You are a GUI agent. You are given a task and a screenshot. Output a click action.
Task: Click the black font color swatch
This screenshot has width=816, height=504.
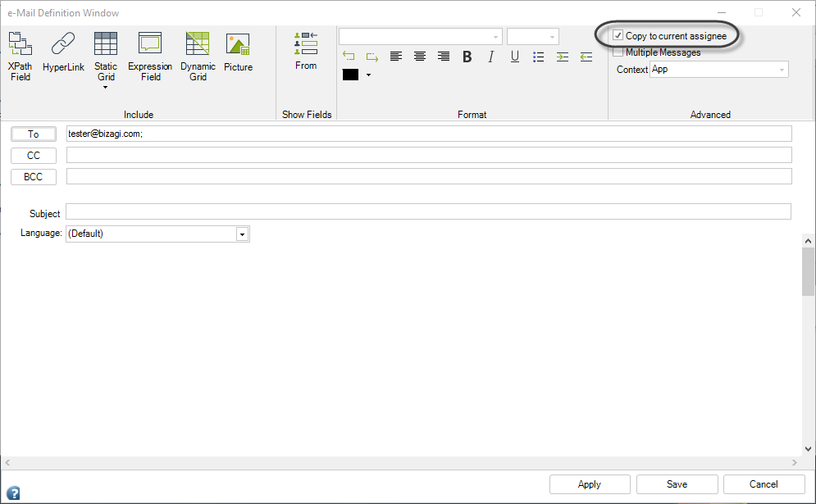pyautogui.click(x=350, y=75)
